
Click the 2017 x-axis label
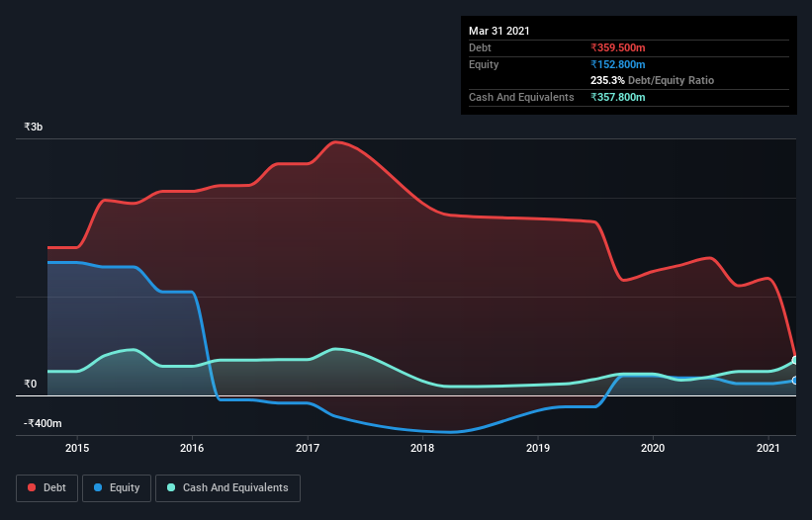pyautogui.click(x=308, y=448)
